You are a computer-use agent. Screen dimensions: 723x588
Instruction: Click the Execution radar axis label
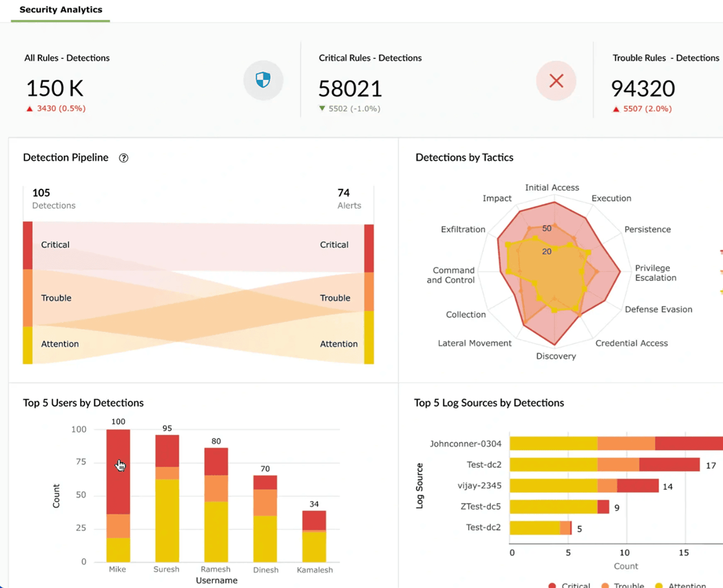coord(611,198)
